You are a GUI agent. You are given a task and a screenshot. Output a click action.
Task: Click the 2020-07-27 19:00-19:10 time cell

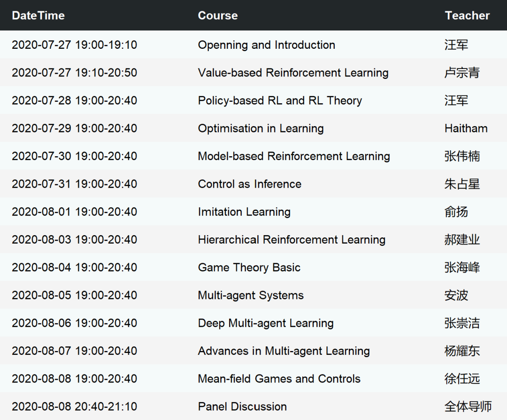(x=74, y=45)
